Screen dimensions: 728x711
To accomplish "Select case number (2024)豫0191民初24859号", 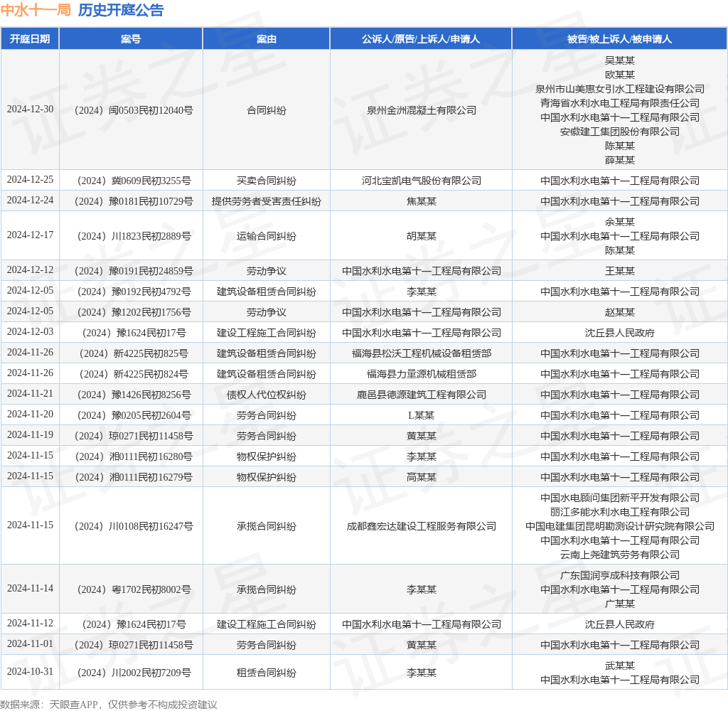I will point(134,271).
